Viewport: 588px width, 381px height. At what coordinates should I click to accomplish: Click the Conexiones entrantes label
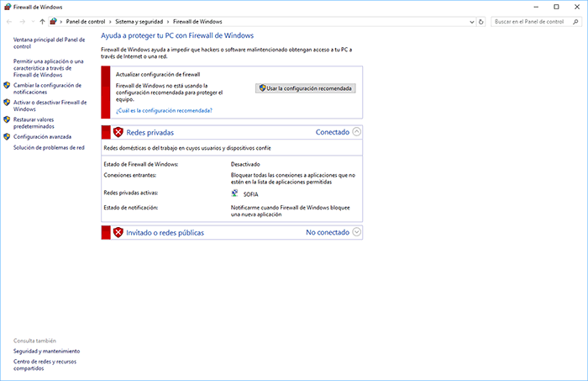129,175
